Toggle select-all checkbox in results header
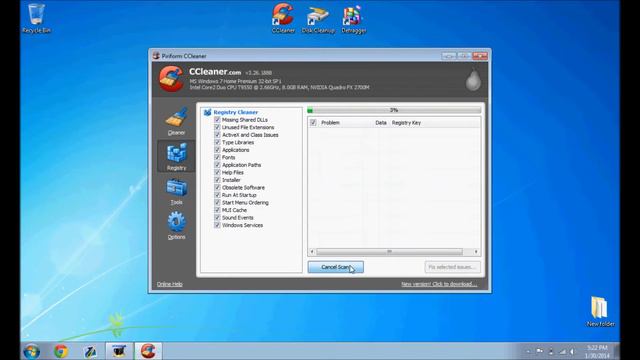 pyautogui.click(x=313, y=122)
